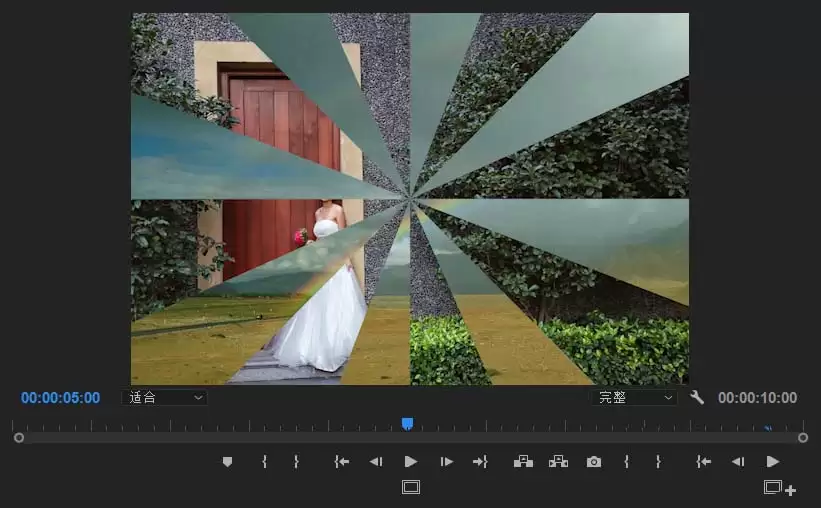Export frame with the camera icon
The width and height of the screenshot is (821, 508).
(594, 461)
